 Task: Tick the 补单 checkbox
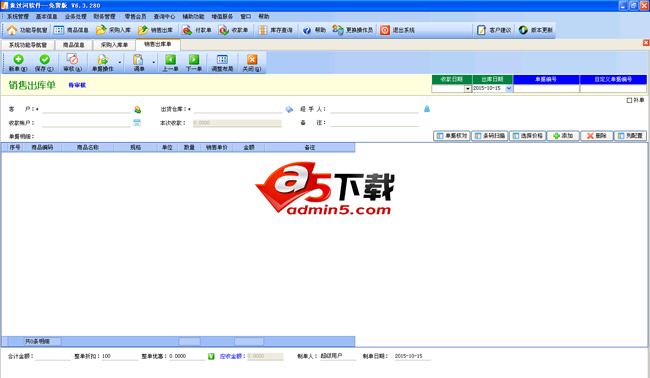click(629, 100)
